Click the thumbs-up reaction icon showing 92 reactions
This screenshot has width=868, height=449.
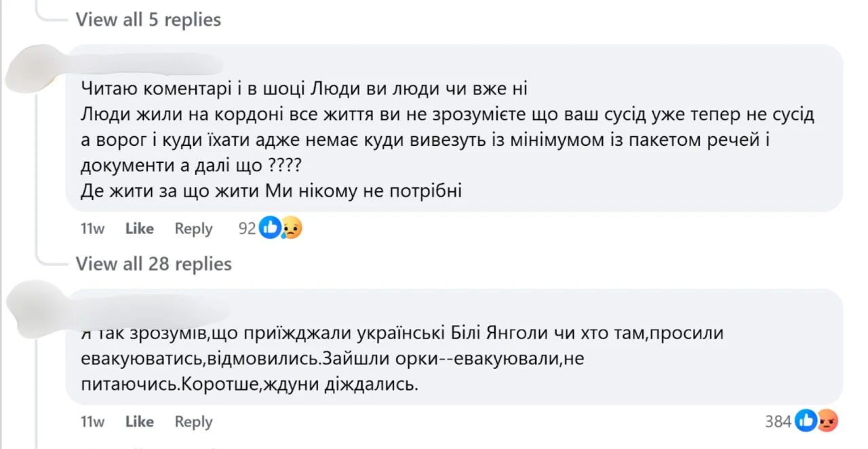270,229
